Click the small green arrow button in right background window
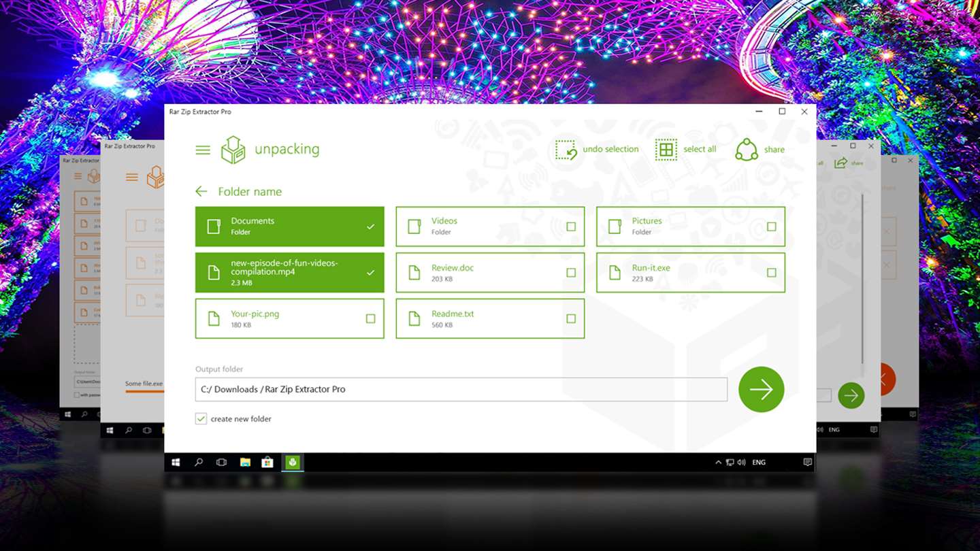Image resolution: width=980 pixels, height=551 pixels. click(x=851, y=395)
